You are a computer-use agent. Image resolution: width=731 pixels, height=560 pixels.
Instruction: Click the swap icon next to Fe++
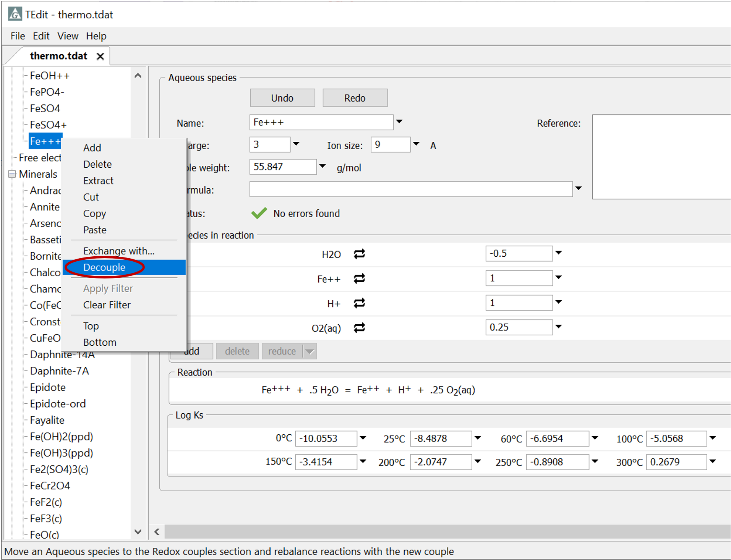359,279
